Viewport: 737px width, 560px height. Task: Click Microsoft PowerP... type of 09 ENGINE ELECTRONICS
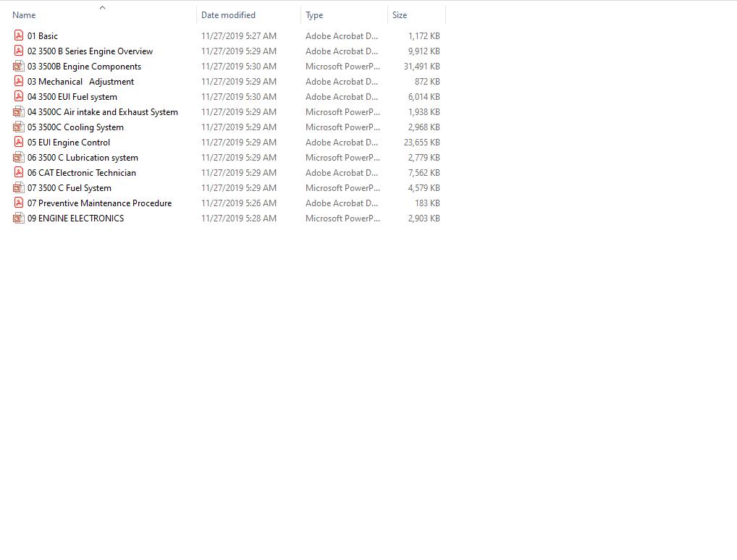point(342,218)
